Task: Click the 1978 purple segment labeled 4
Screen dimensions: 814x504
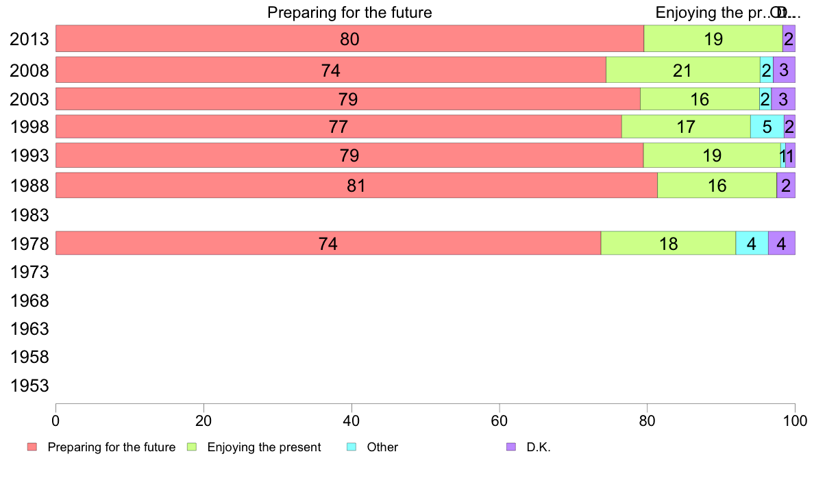Action: 781,243
